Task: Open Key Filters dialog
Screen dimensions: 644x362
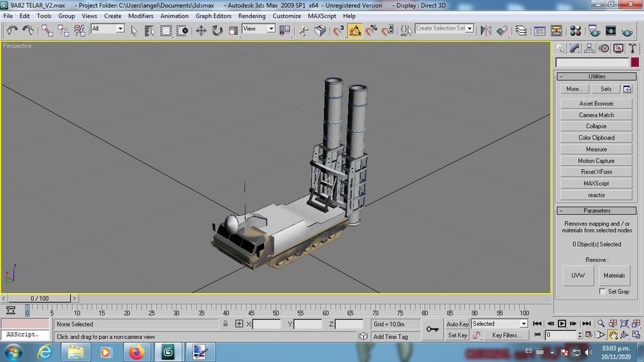Action: [x=506, y=336]
